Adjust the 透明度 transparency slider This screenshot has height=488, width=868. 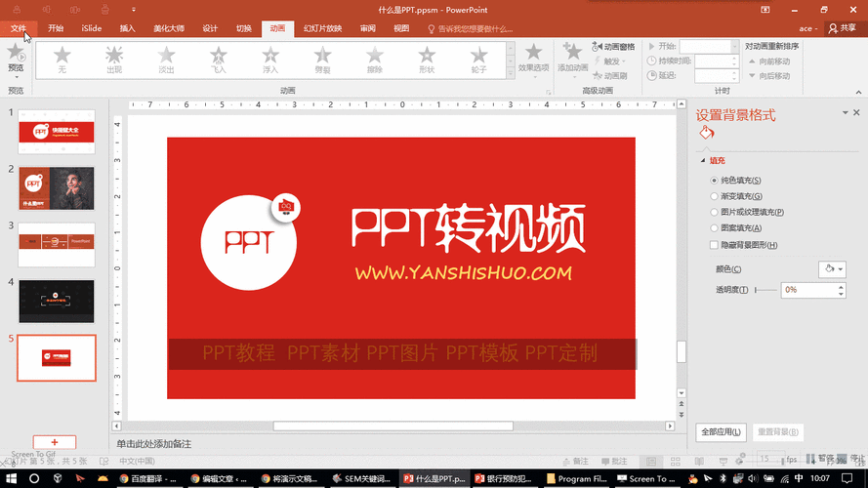[765, 290]
